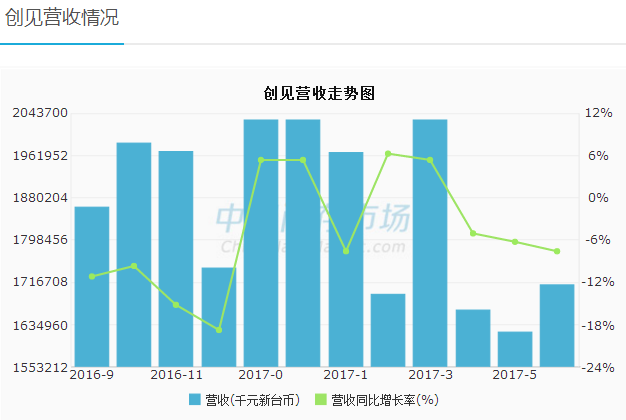
Task: Toggle the 营收同比增长率(%) legend series
Action: point(385,400)
